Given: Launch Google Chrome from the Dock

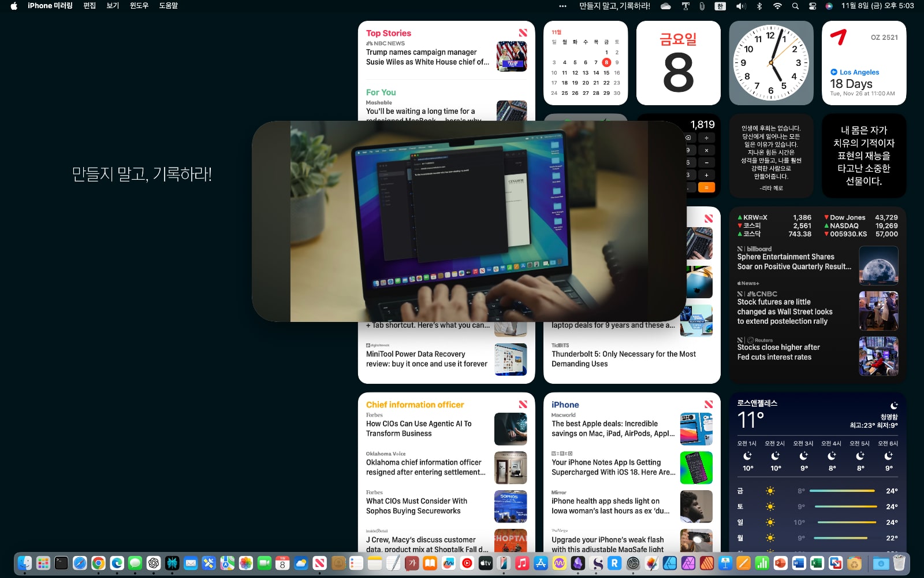Looking at the screenshot, I should coord(98,563).
